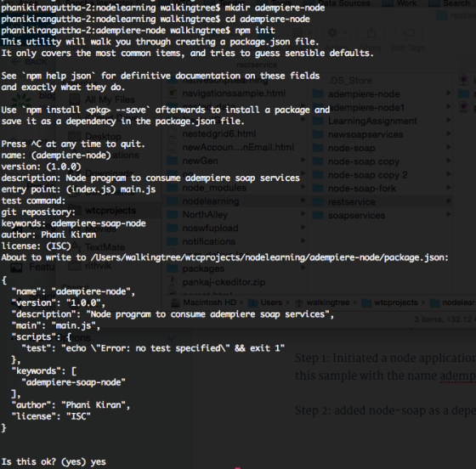Expand the restservice folder arrow
This screenshot has width=476, height=469.
(449, 201)
